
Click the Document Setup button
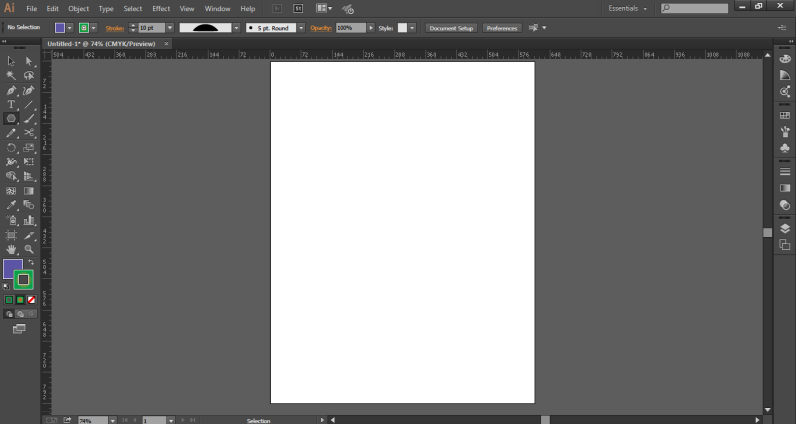451,28
